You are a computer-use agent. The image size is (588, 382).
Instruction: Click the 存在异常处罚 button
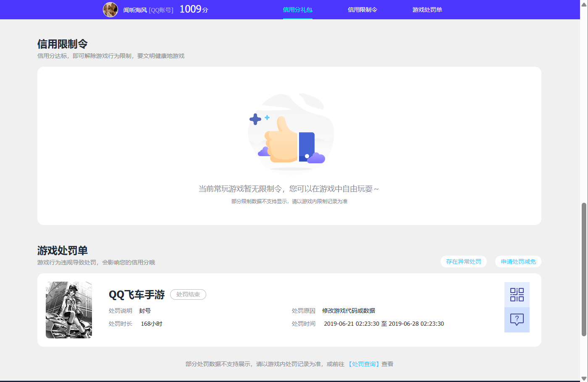(x=463, y=262)
